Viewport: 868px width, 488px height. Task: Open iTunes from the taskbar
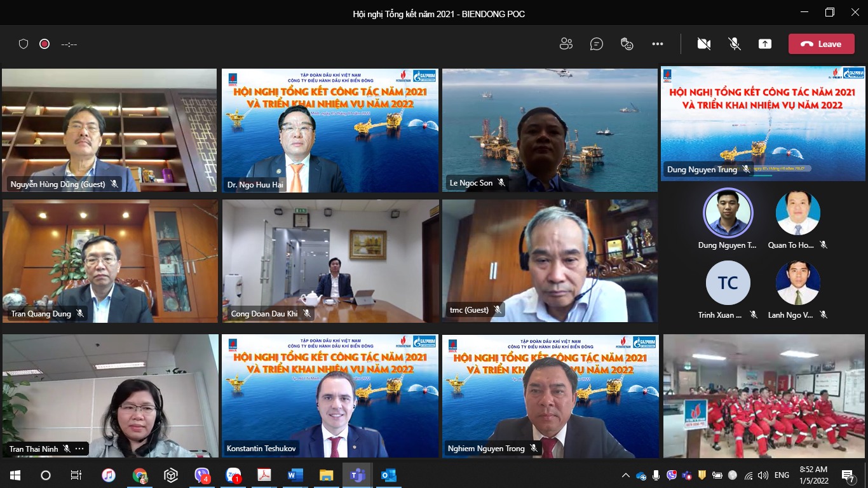coord(109,475)
